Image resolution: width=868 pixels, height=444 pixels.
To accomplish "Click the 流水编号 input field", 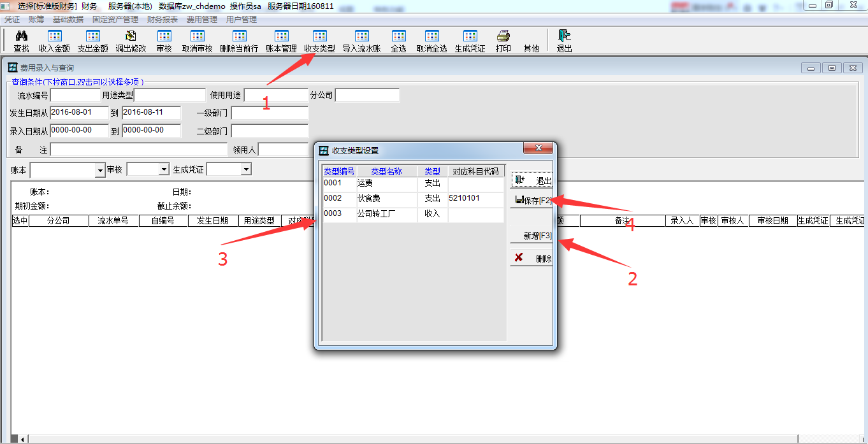I will (x=75, y=96).
